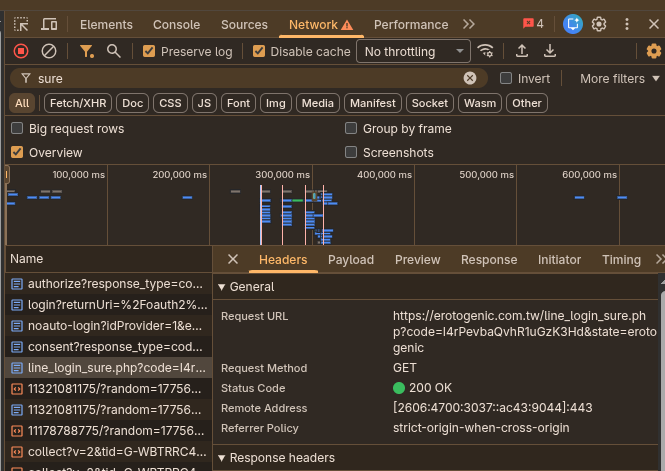Filter requests by Other

pos(527,103)
